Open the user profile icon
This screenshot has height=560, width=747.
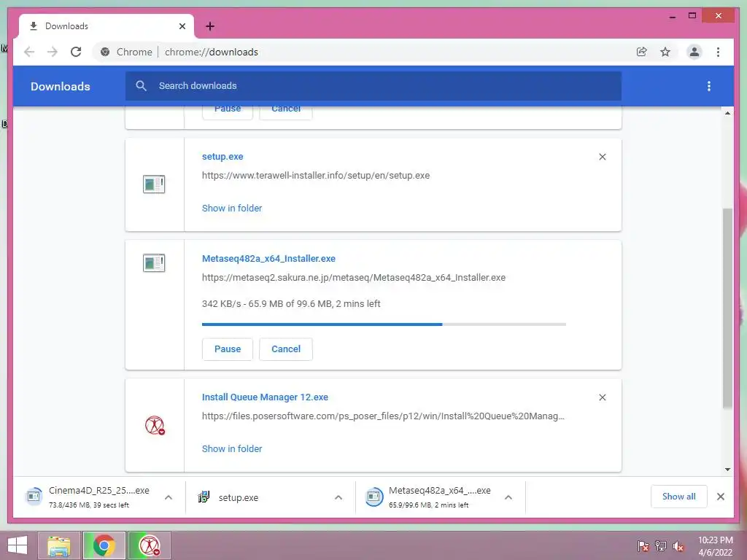(694, 52)
